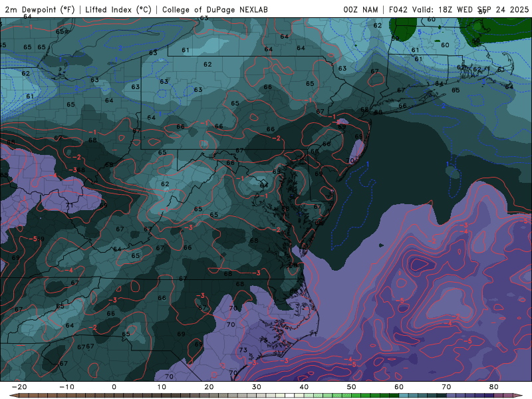Click the 'F042 Valid: 18Z WED SEP 24 2025' text
The image size is (532, 399).
pos(459,9)
